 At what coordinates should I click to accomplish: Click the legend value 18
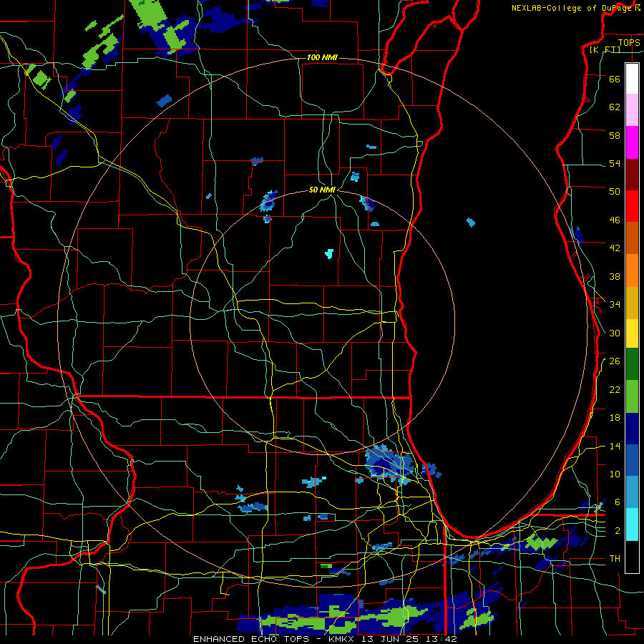coord(615,418)
